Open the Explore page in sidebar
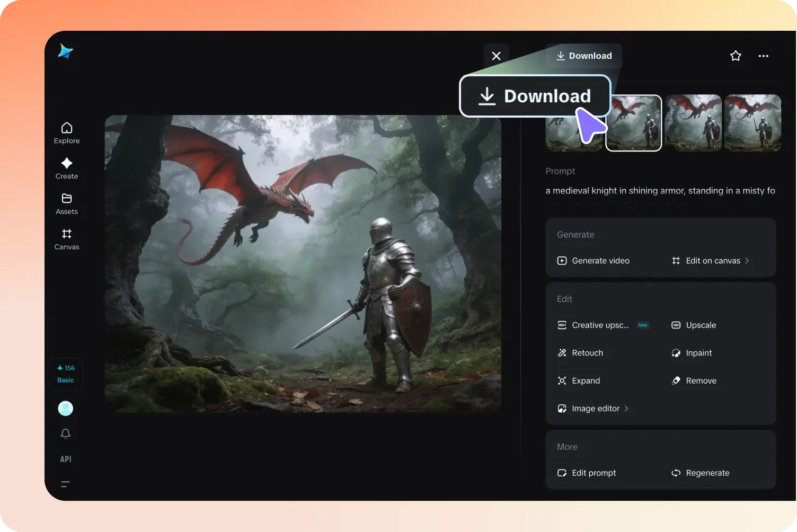The height and width of the screenshot is (532, 797). (67, 133)
